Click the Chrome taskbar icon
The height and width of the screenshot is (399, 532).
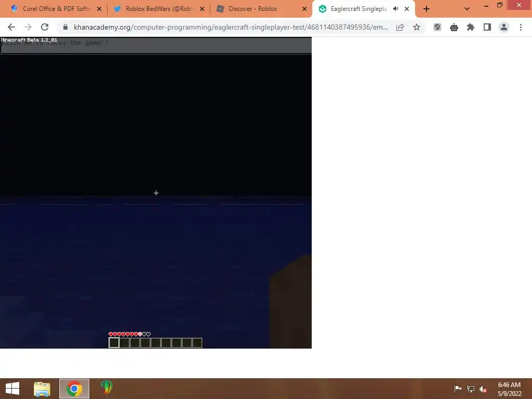(74, 389)
